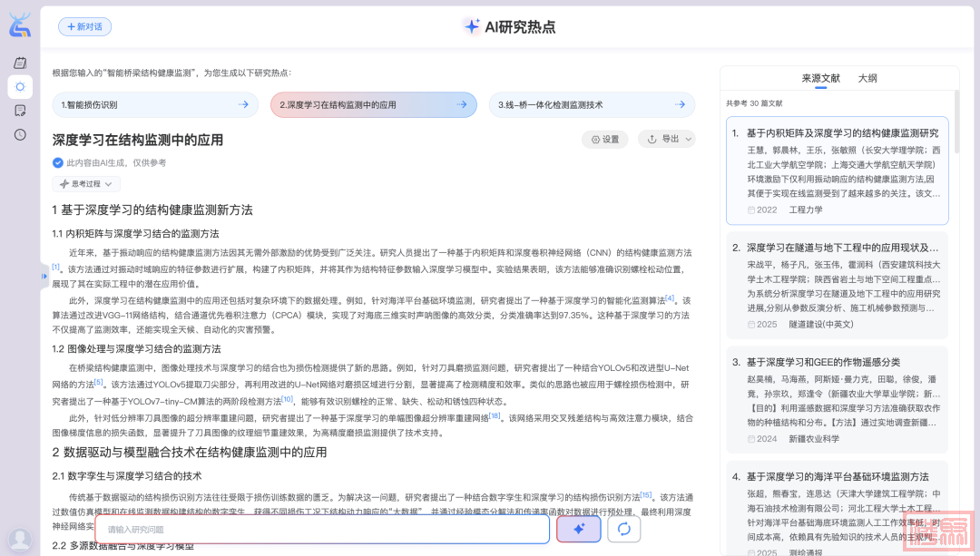Click the sidebar collapse handle on left edge

tap(44, 276)
